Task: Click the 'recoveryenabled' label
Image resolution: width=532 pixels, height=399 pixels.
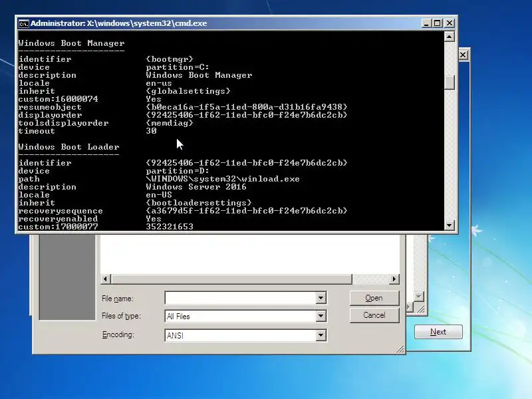Action: (x=58, y=219)
